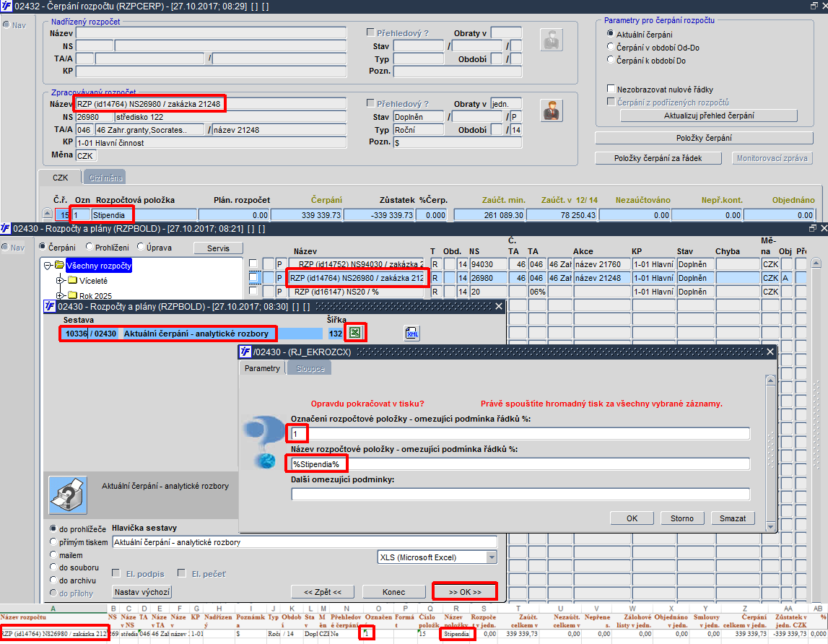Viewport: 828px width, 644px height.
Task: Click Storno in parameter dialog
Action: click(x=681, y=518)
